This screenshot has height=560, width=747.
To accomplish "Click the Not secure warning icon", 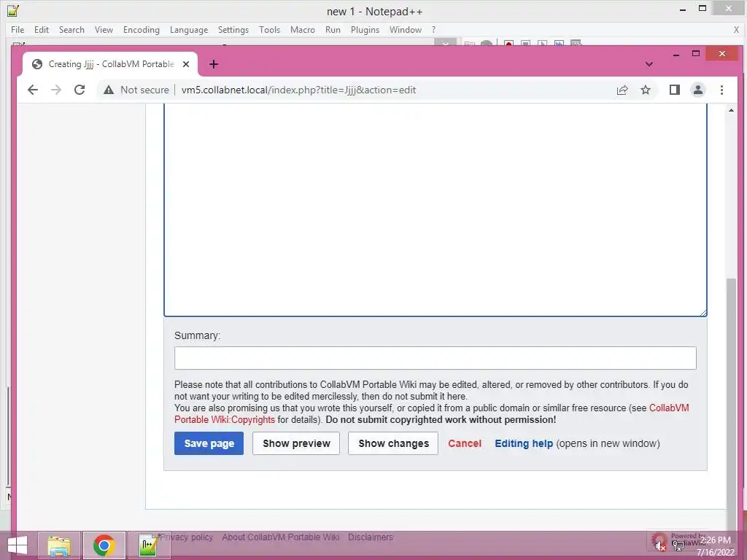I will 109,90.
